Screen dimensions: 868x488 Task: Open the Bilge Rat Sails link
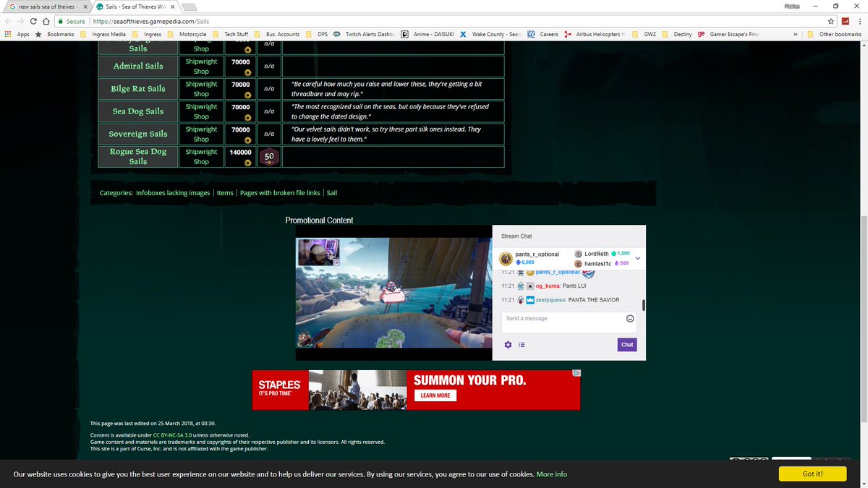click(138, 89)
